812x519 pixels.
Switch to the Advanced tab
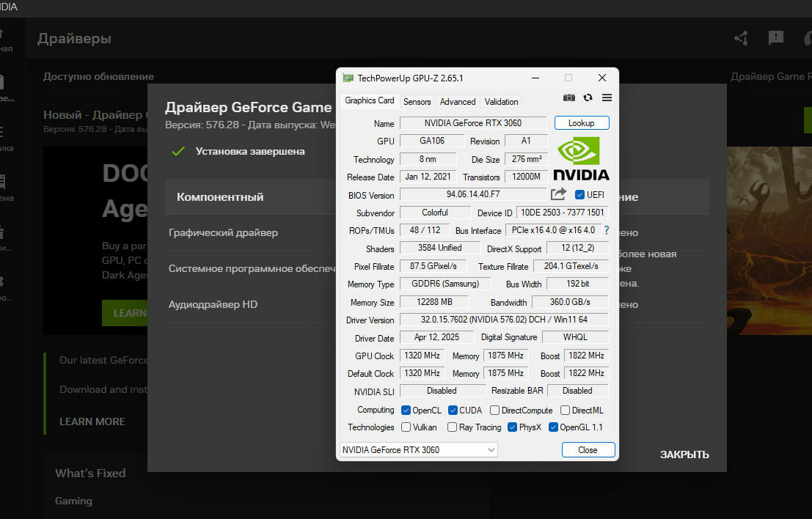457,102
